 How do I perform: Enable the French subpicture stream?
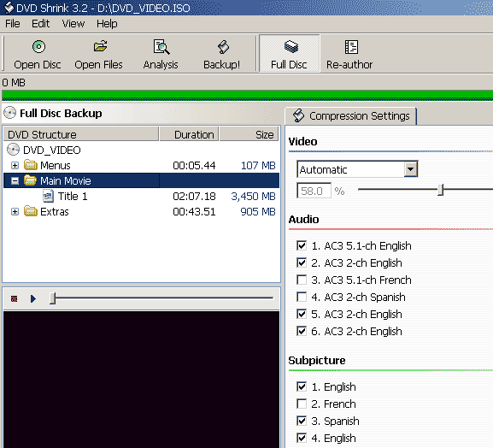(x=302, y=404)
